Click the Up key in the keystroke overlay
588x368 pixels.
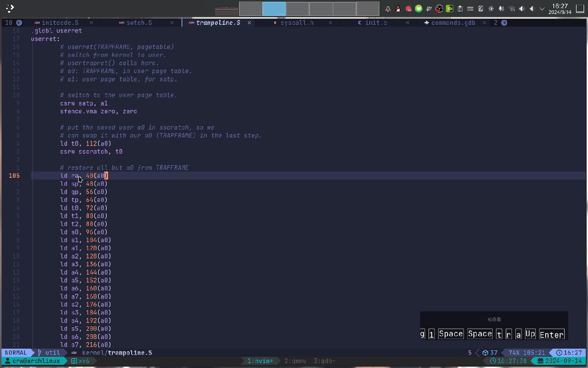530,334
